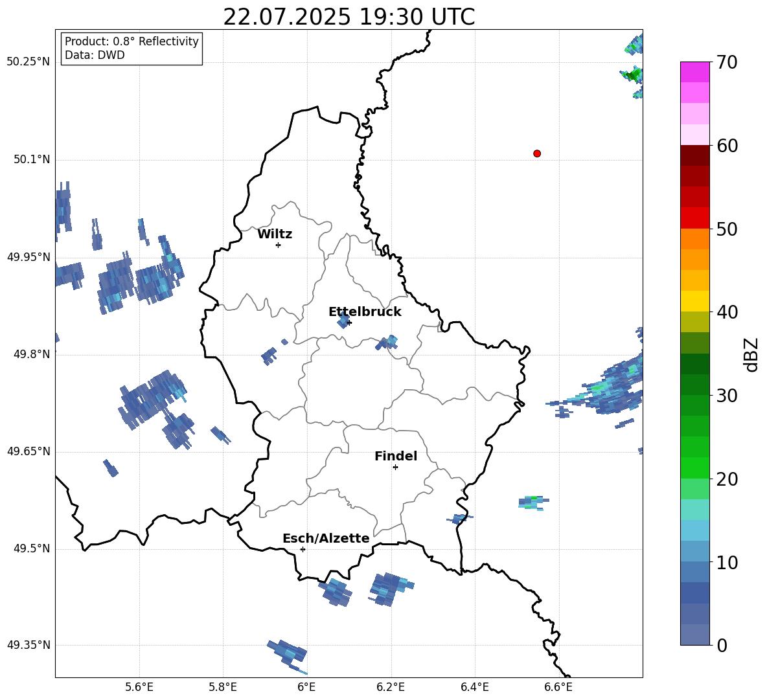Click the 49.5°N latitude label
767x700 pixels.
(x=32, y=548)
